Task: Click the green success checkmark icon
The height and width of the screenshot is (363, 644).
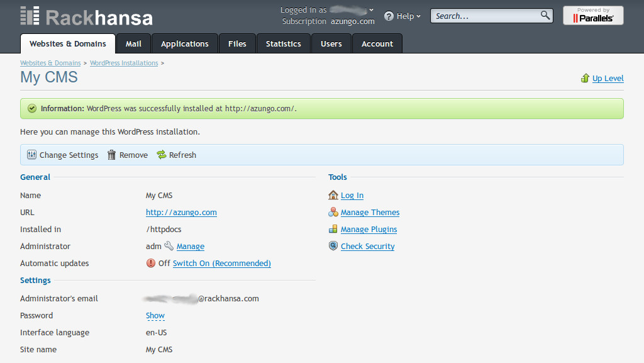Action: pyautogui.click(x=32, y=108)
